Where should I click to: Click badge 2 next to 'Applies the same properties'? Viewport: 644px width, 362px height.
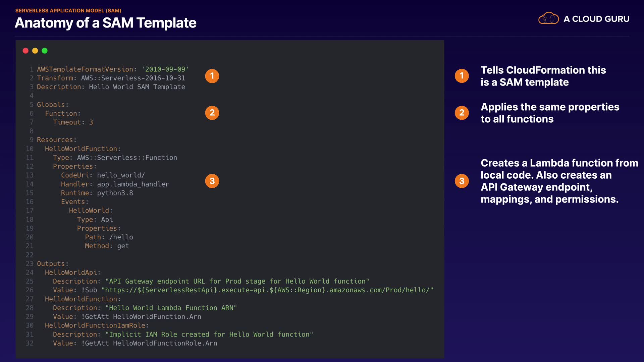click(x=462, y=113)
